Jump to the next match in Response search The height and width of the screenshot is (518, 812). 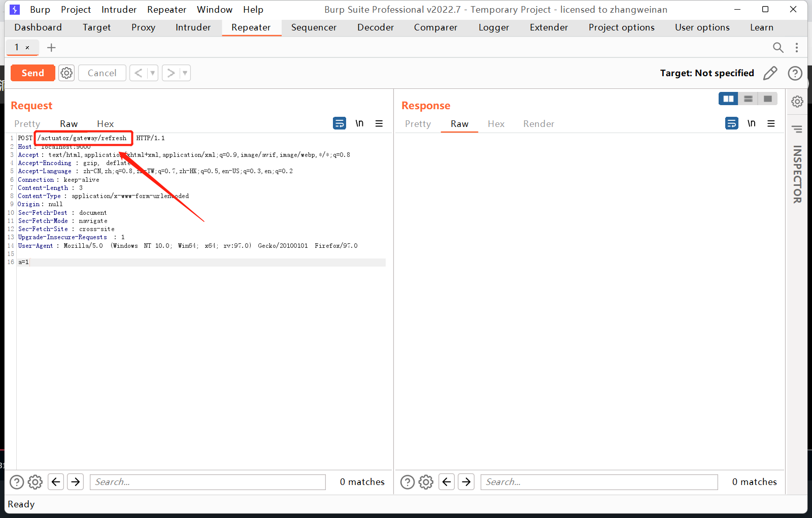click(x=466, y=482)
